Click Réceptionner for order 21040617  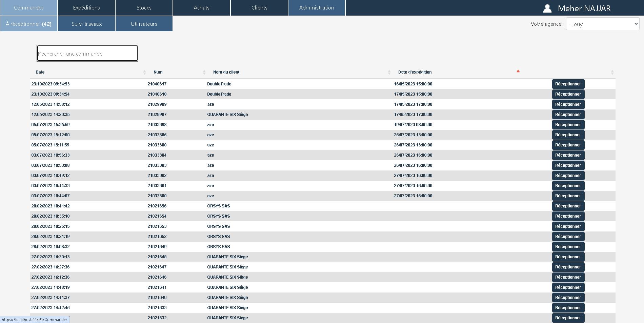[568, 84]
